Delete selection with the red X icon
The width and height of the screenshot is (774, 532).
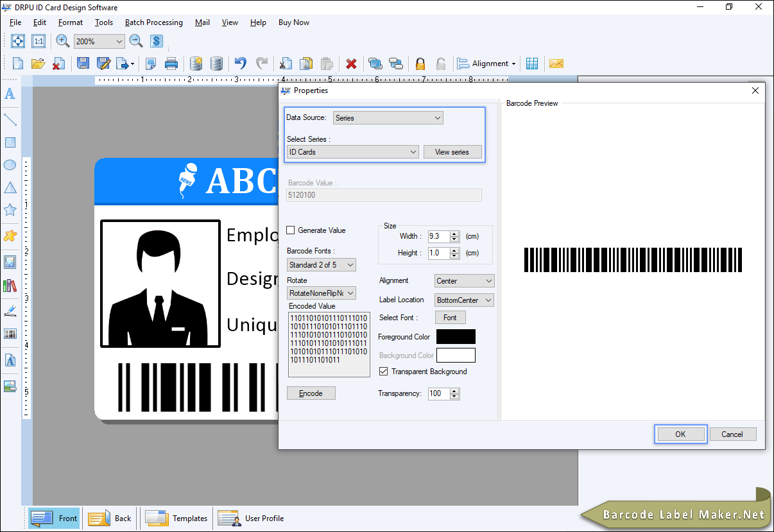pyautogui.click(x=351, y=64)
